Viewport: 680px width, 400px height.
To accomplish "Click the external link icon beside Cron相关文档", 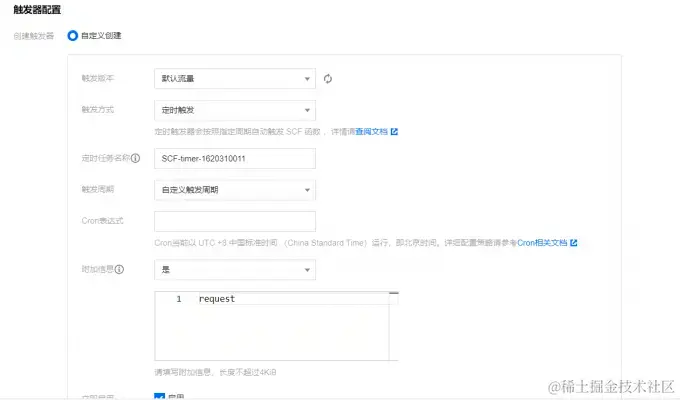I will coord(573,243).
